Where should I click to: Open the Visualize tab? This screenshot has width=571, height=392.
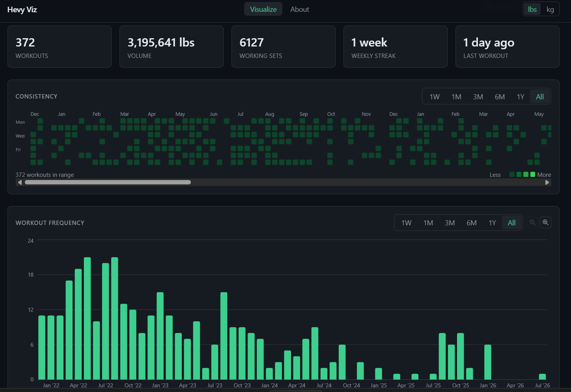[263, 9]
